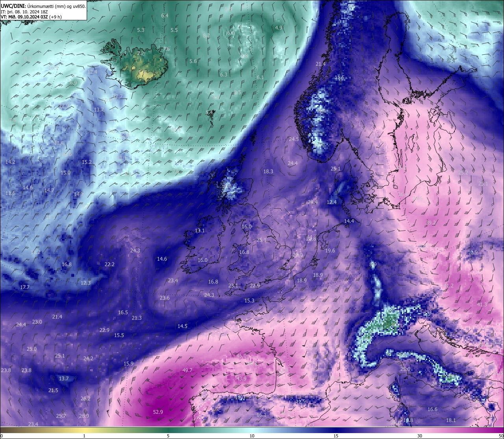Click the 26.9 value on the map
Viewport: 504px width, 439px height.
[84, 416]
